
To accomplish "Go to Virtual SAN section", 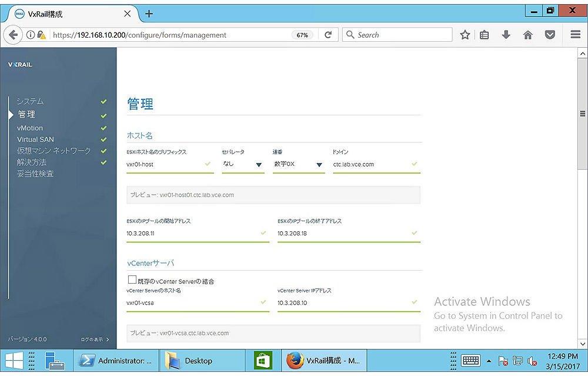I will (35, 139).
